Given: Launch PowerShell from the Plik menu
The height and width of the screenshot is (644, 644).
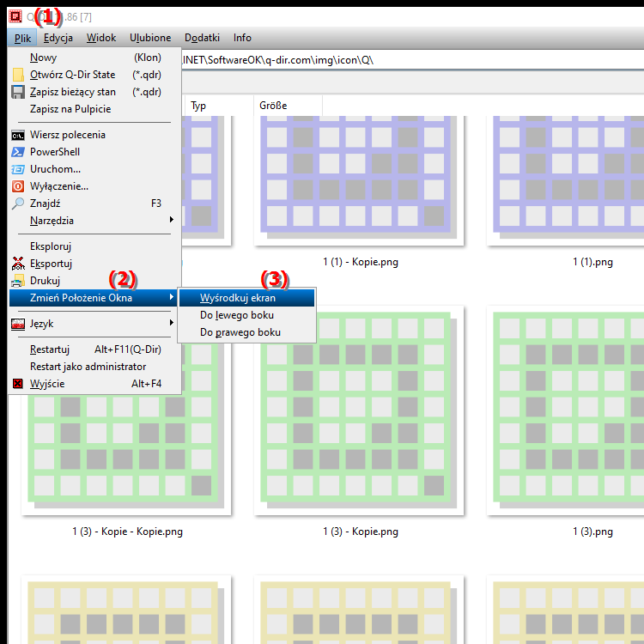Looking at the screenshot, I should point(54,152).
